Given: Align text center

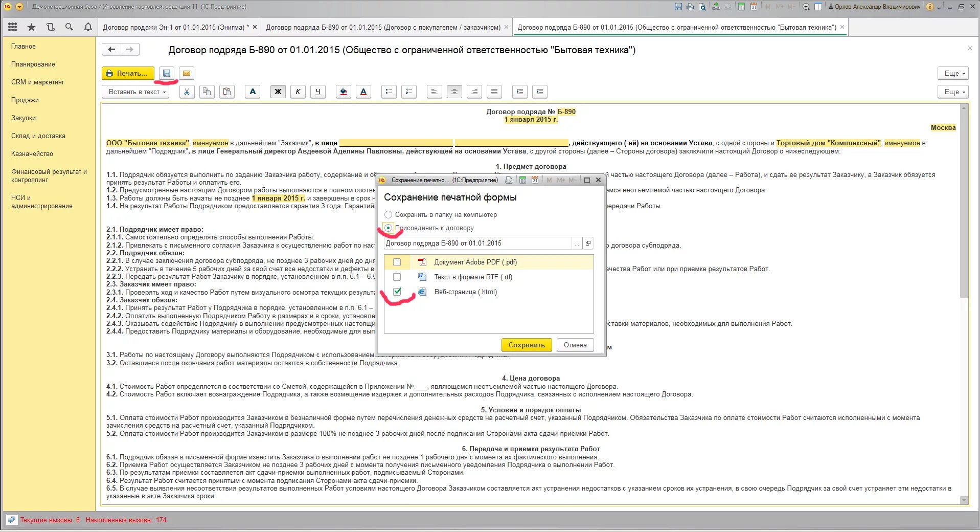Looking at the screenshot, I should point(454,92).
